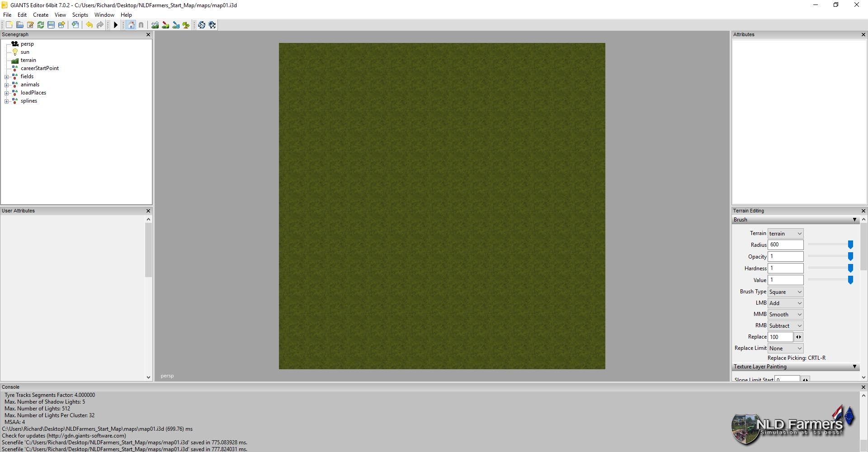The width and height of the screenshot is (868, 452).
Task: Save the scene with the floppy disk icon
Action: click(51, 25)
